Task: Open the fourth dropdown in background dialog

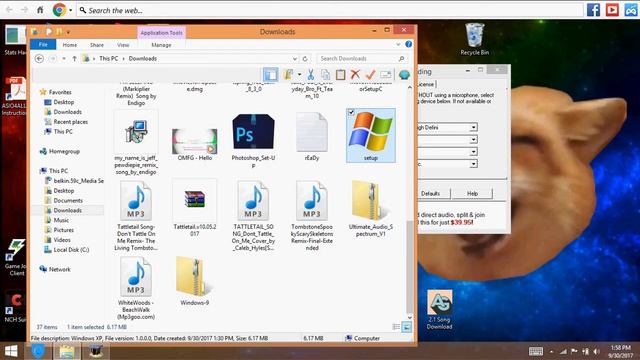Action: coord(473,164)
